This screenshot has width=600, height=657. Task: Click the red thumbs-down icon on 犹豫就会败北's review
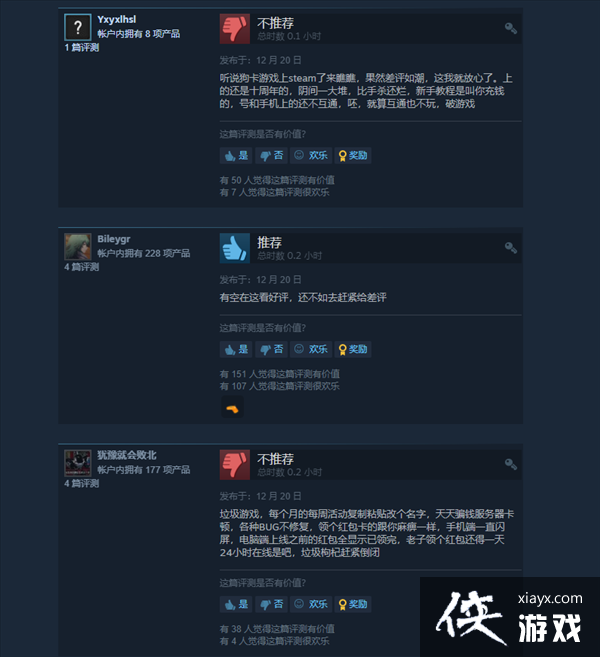235,465
